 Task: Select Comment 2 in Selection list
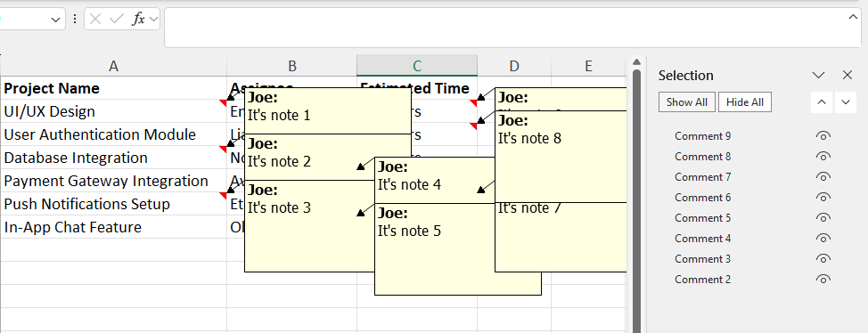[702, 280]
